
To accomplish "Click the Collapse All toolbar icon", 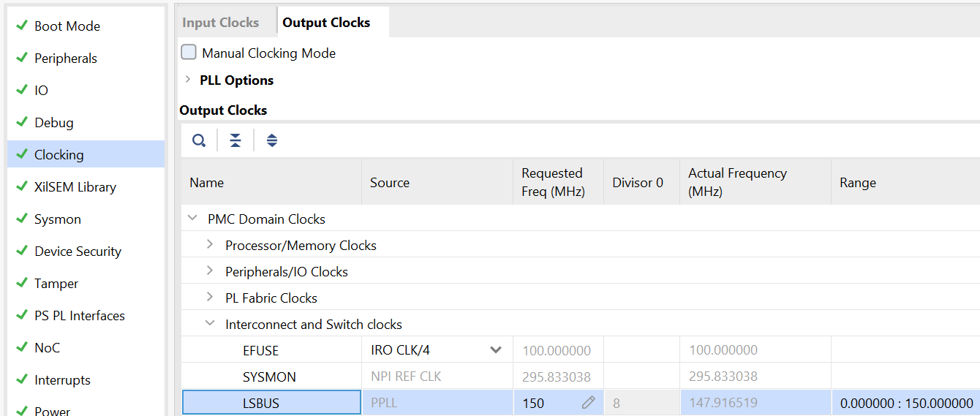I will (x=235, y=140).
